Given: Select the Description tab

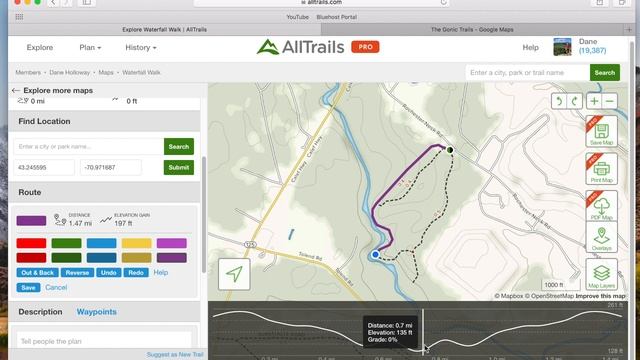Looking at the screenshot, I should pyautogui.click(x=40, y=312).
